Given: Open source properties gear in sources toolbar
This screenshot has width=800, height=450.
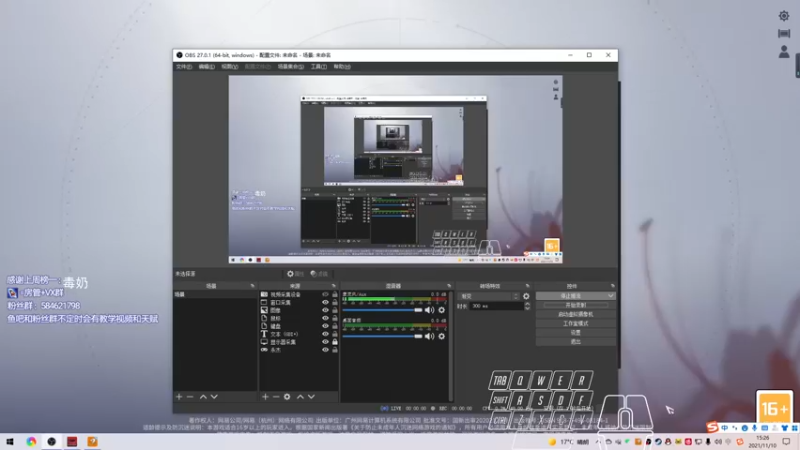Looking at the screenshot, I should tap(287, 396).
